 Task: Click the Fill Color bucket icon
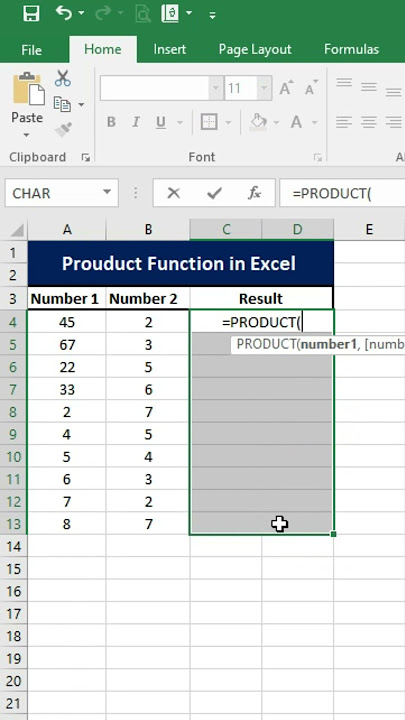258,122
